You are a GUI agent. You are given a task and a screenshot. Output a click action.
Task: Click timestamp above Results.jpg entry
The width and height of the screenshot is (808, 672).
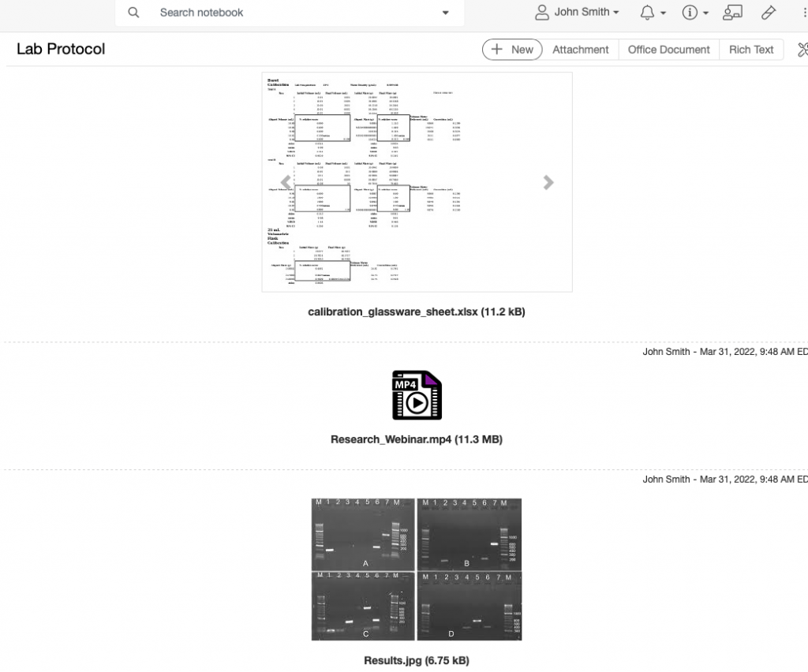click(x=725, y=480)
